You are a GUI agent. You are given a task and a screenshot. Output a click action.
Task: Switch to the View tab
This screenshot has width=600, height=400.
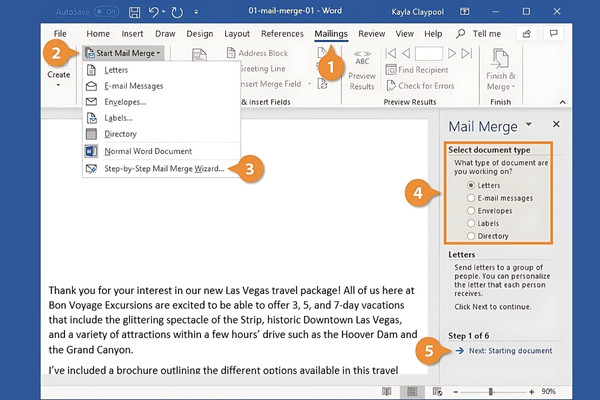[x=404, y=34]
